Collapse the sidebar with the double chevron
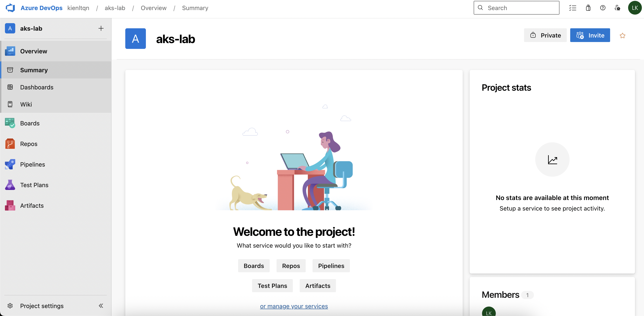The image size is (644, 316). point(101,306)
